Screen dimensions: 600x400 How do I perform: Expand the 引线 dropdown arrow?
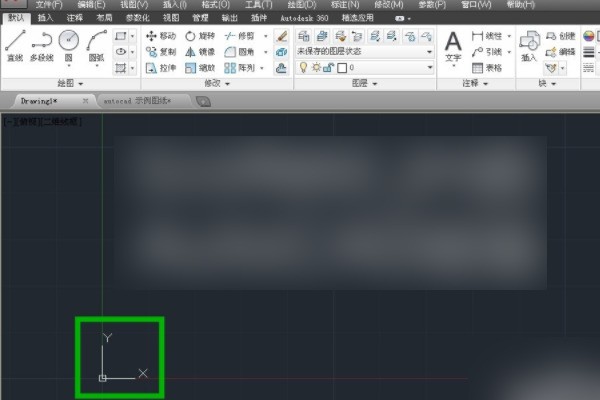(509, 52)
